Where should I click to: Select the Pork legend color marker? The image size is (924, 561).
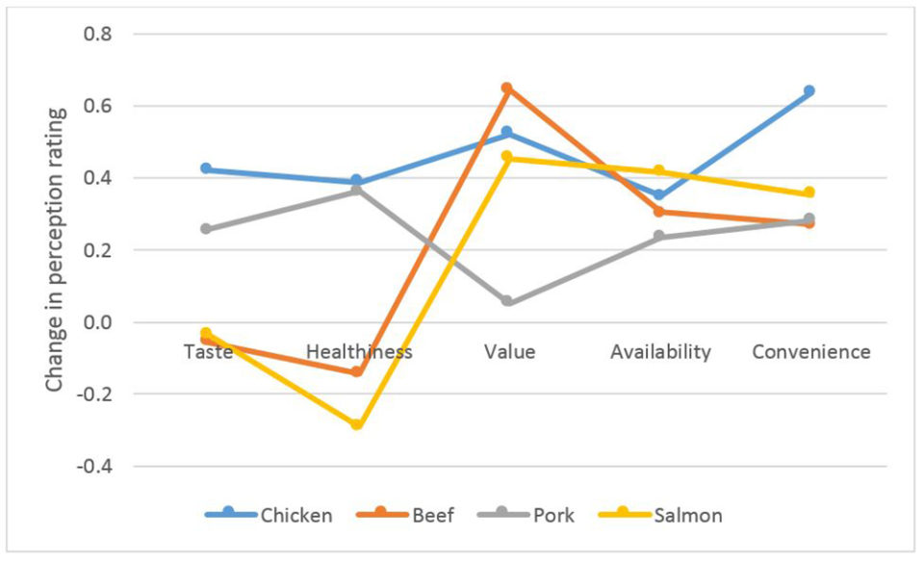500,514
